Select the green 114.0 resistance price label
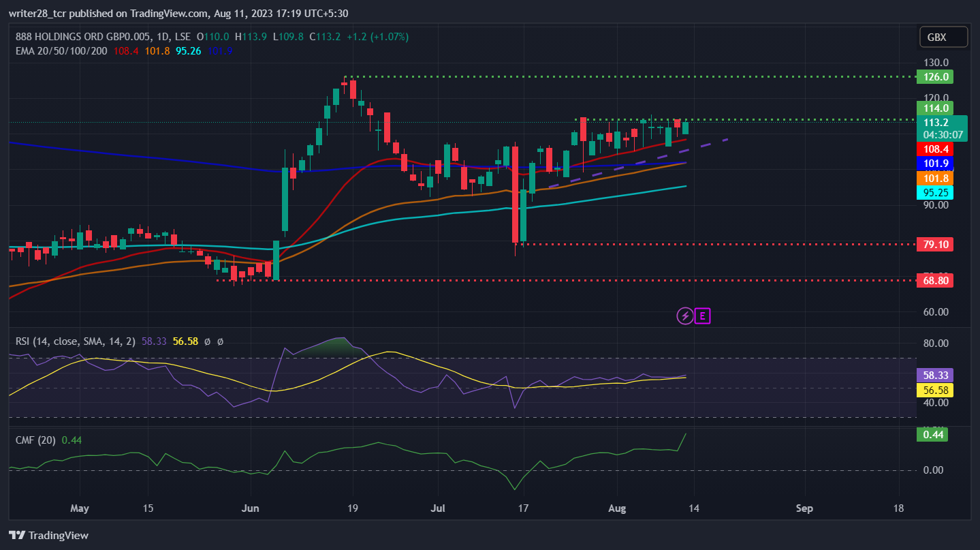 click(x=934, y=108)
